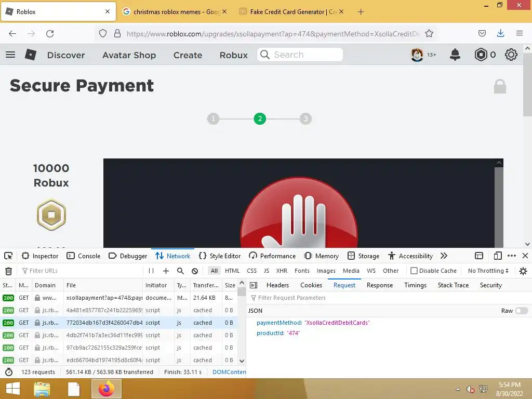Switch to the Console tab
The height and width of the screenshot is (399, 532).
84,256
